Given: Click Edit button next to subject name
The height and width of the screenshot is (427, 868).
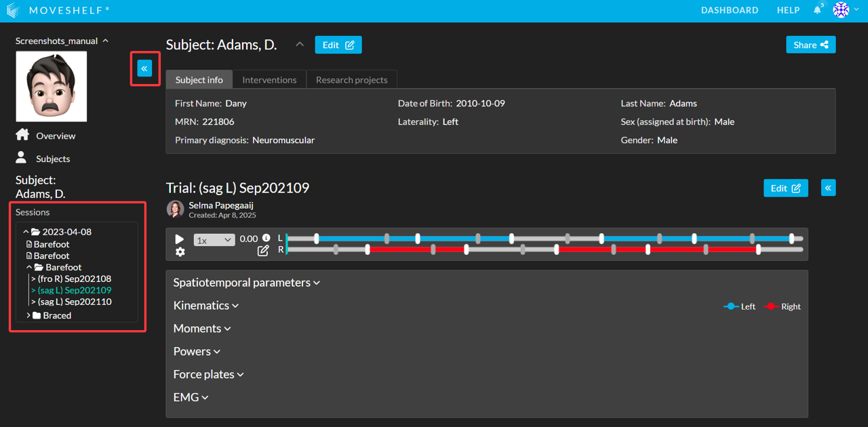Looking at the screenshot, I should [338, 45].
